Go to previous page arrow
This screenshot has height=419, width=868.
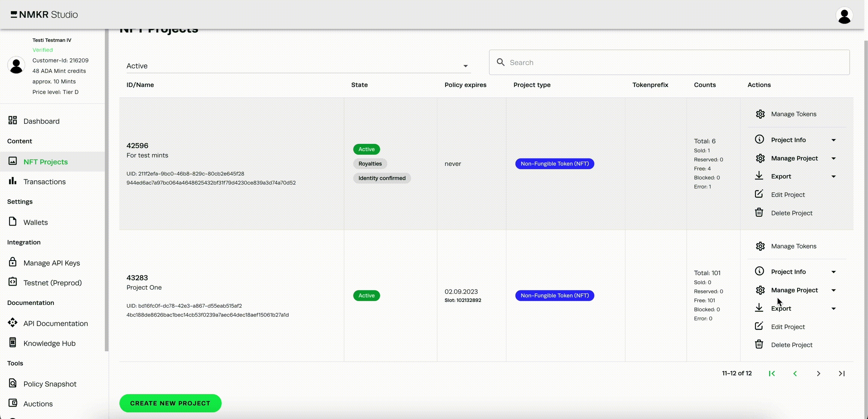pos(795,373)
